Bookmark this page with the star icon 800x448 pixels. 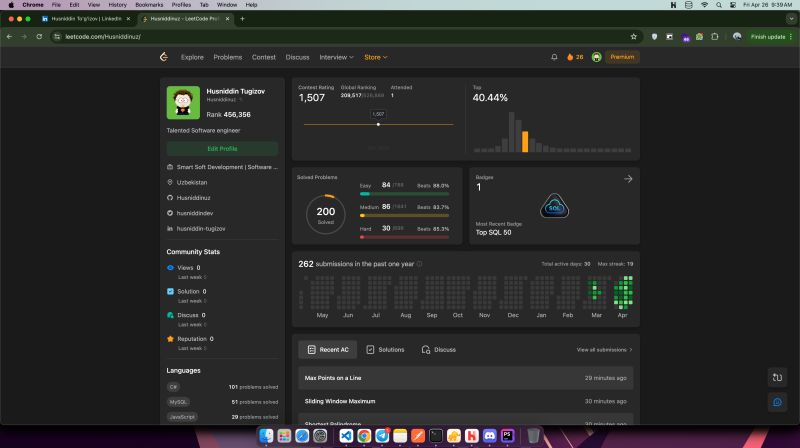pyautogui.click(x=634, y=37)
